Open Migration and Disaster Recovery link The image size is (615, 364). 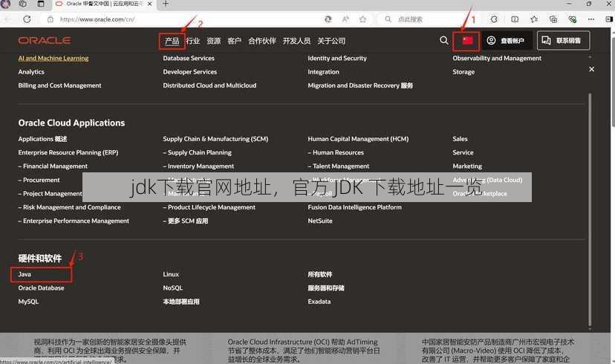(x=360, y=85)
